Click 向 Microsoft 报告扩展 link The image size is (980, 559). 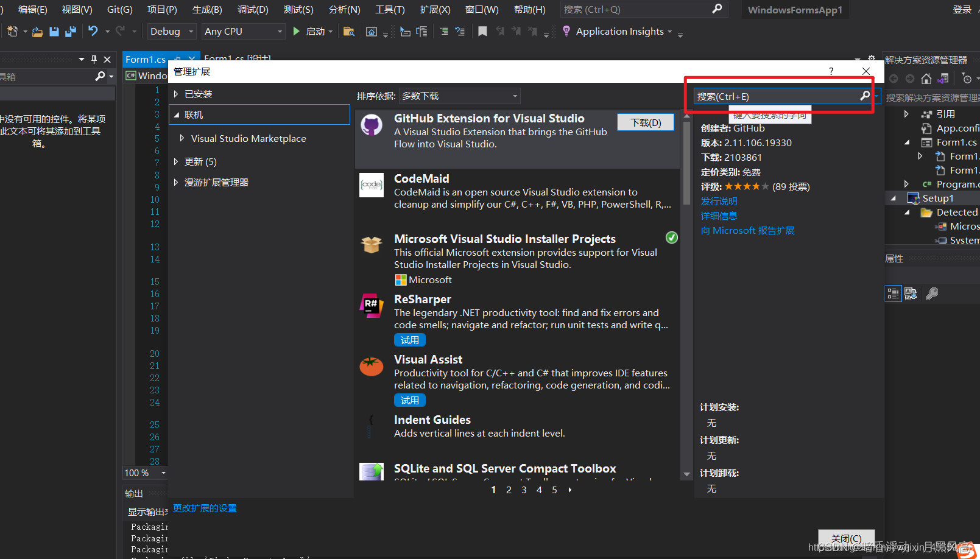point(748,230)
